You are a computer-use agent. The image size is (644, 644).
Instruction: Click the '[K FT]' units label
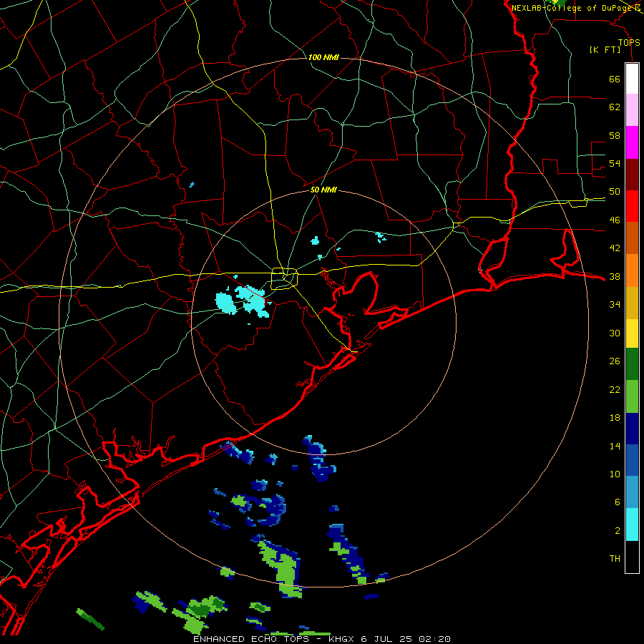click(x=605, y=50)
